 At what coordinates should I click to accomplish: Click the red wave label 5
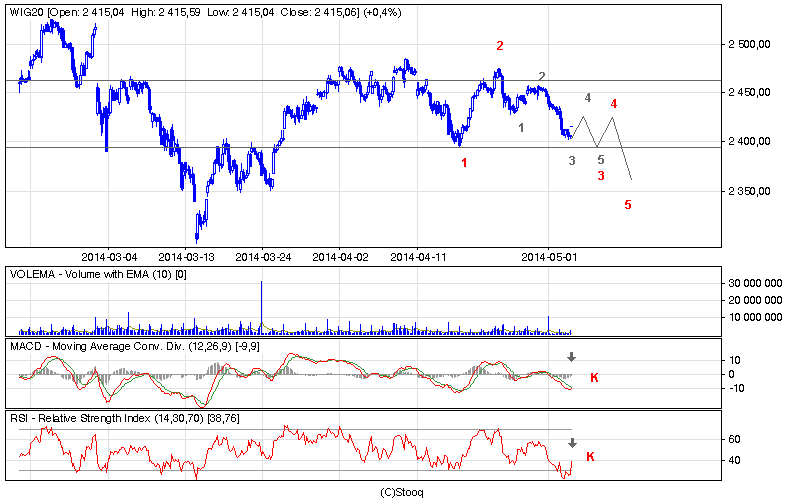point(628,205)
